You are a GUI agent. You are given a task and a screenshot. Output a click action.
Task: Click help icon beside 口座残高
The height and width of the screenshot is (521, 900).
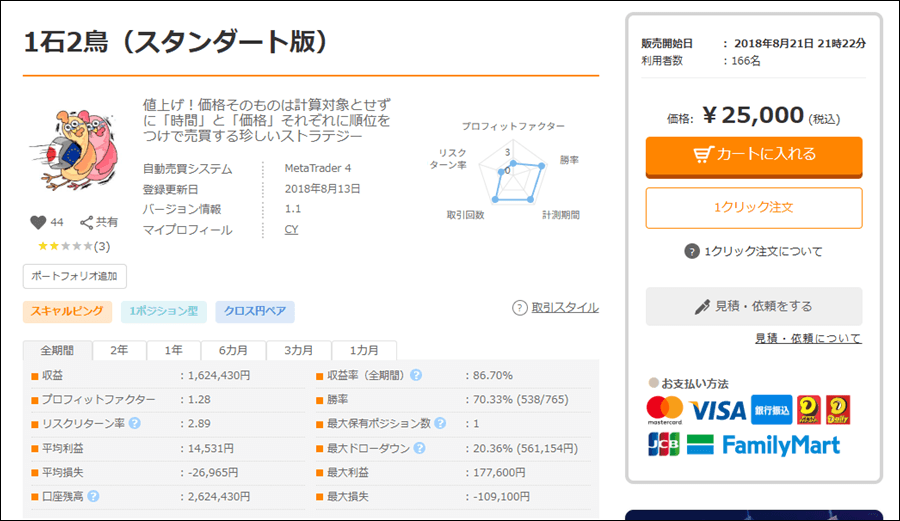point(92,495)
